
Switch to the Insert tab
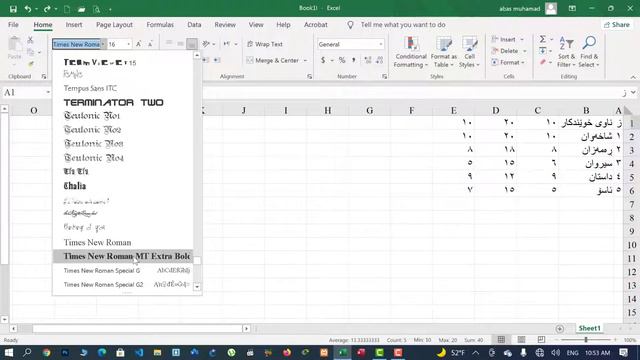coord(74,25)
